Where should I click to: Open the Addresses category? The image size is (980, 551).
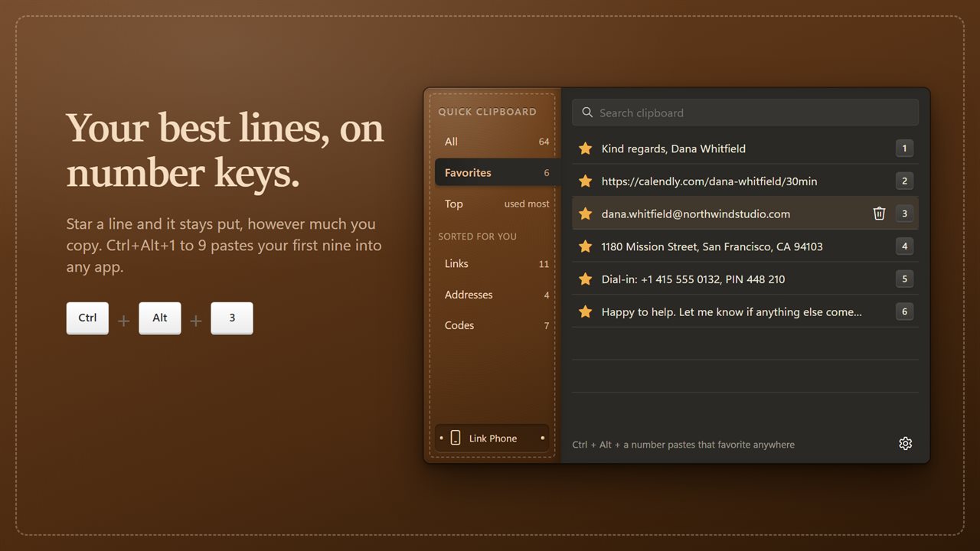point(496,295)
